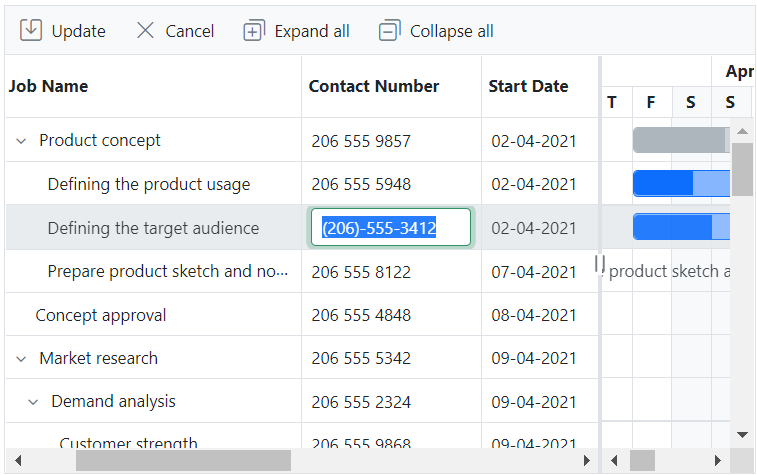Click the Product concept gray taskbar

(x=680, y=141)
